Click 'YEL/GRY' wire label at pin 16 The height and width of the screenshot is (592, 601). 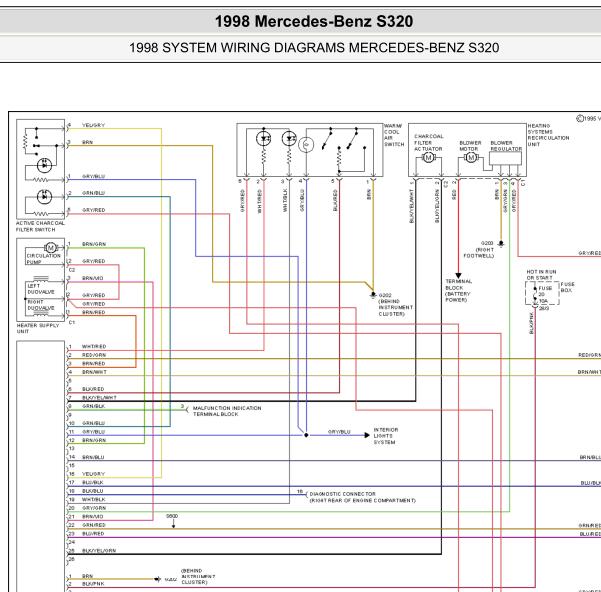point(93,474)
